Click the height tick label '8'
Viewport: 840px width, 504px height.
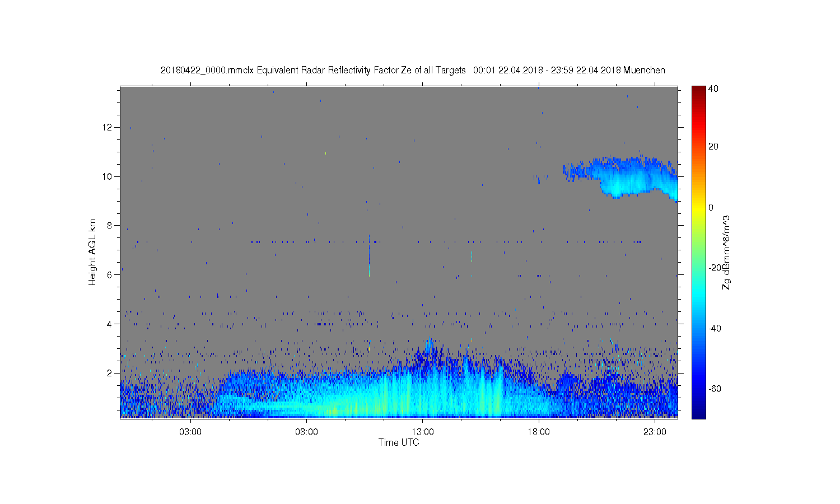110,226
